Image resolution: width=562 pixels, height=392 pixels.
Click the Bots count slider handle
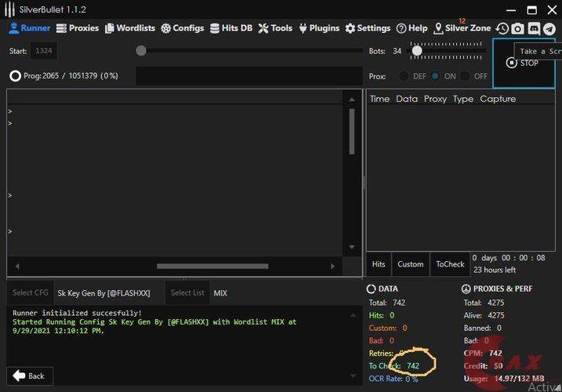coord(417,51)
